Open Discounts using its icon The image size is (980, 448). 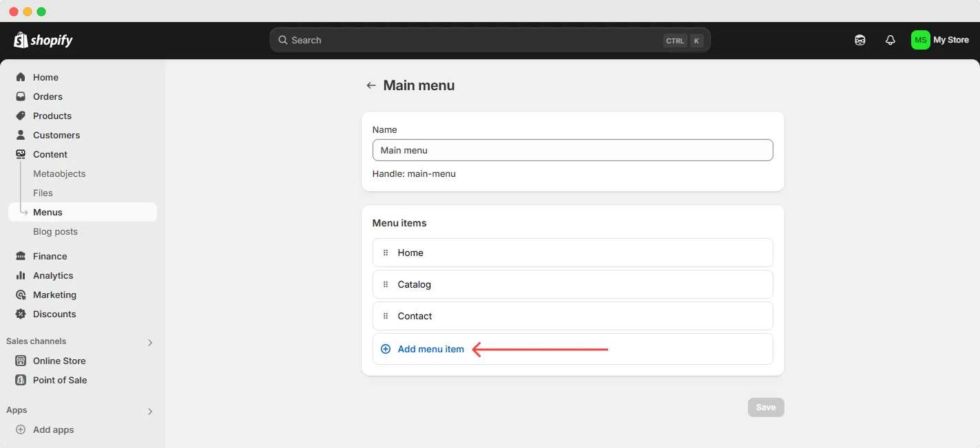21,314
